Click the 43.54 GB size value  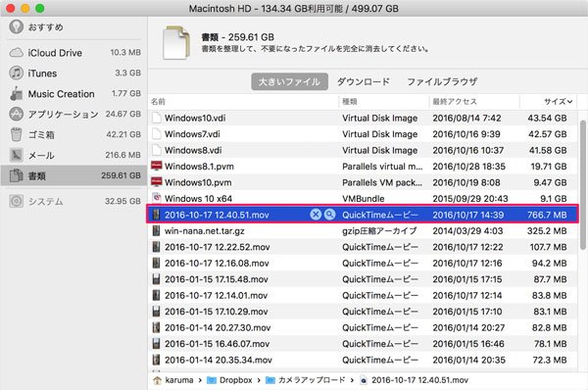(547, 118)
